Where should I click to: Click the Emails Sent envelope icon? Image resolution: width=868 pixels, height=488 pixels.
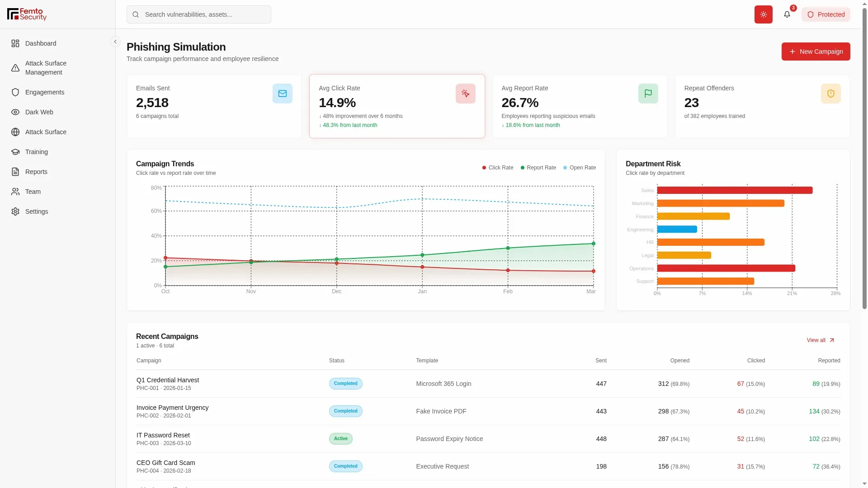pyautogui.click(x=282, y=94)
